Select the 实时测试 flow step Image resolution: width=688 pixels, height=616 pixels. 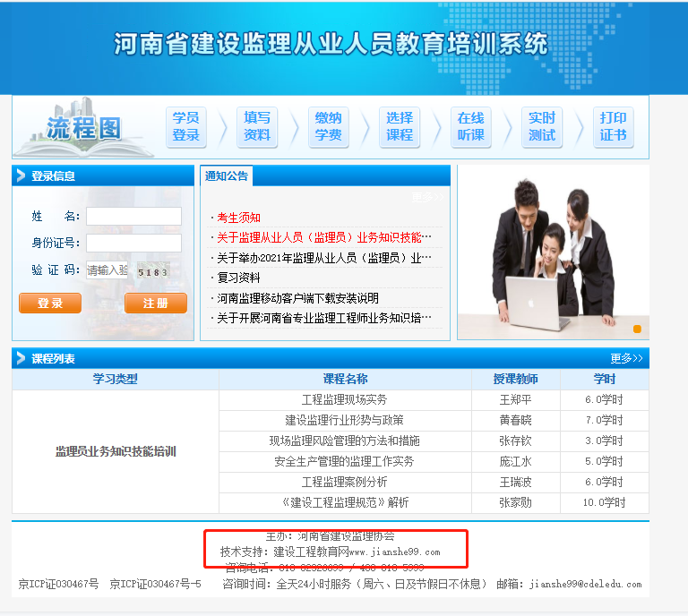pyautogui.click(x=542, y=127)
